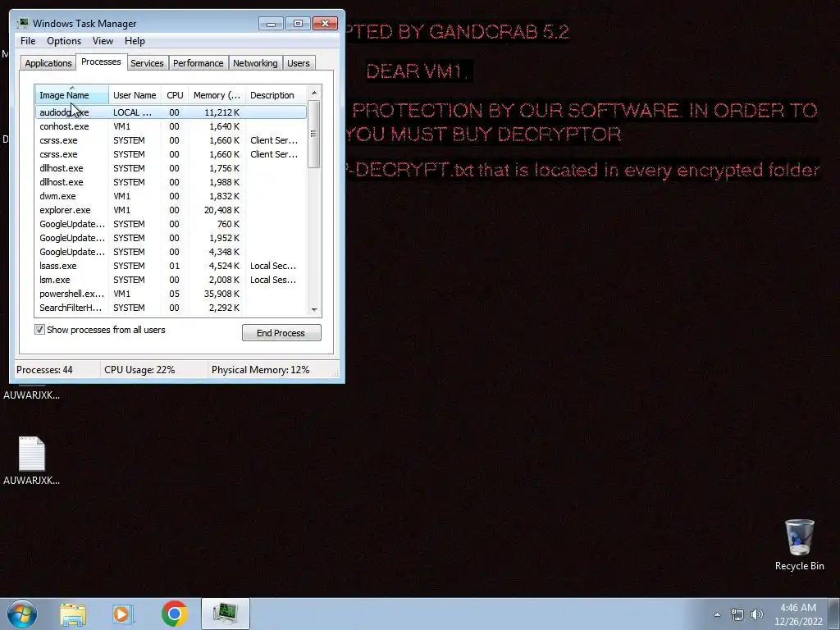Viewport: 840px width, 630px height.
Task: Click the Processes: 44 status entry
Action: (x=44, y=370)
